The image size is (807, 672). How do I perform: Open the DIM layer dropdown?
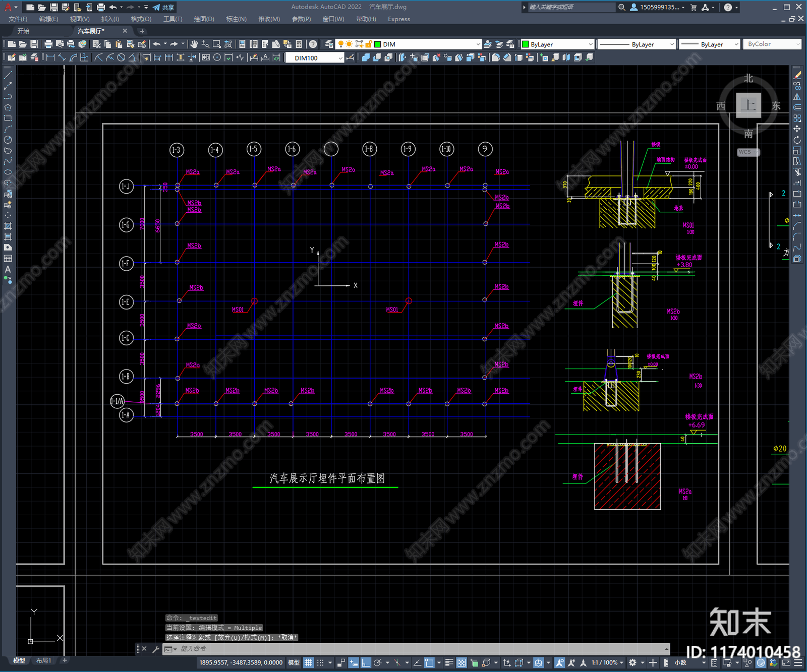[x=428, y=44]
